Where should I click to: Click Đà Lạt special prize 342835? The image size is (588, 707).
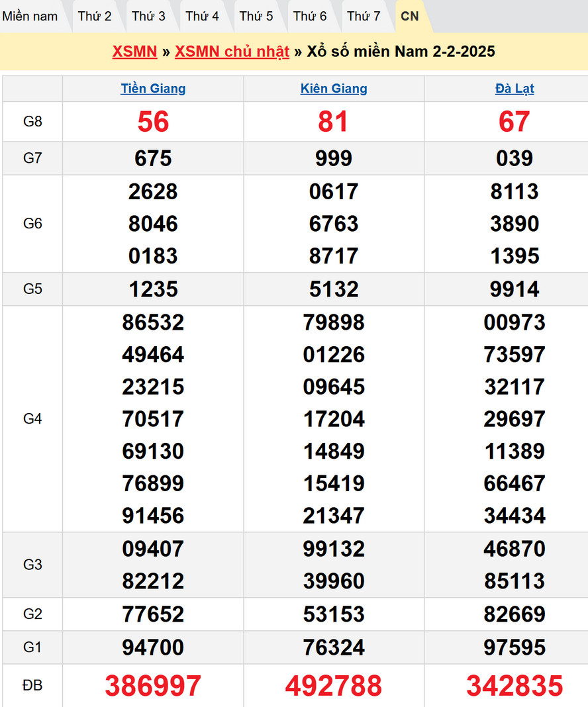pos(514,686)
